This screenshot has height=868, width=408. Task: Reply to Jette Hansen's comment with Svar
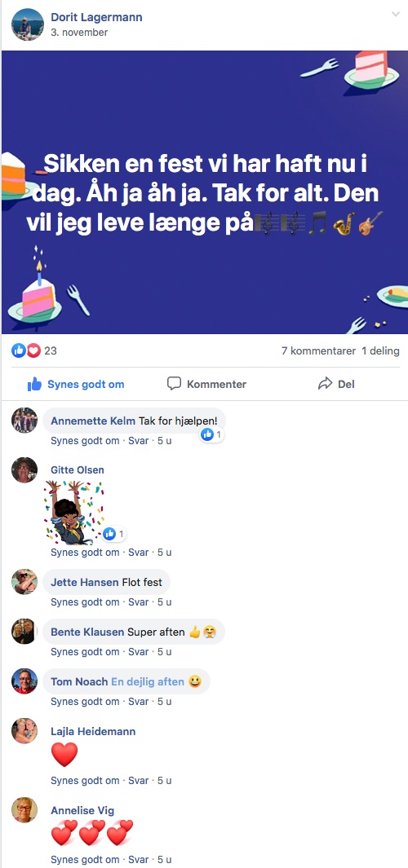pos(139,602)
